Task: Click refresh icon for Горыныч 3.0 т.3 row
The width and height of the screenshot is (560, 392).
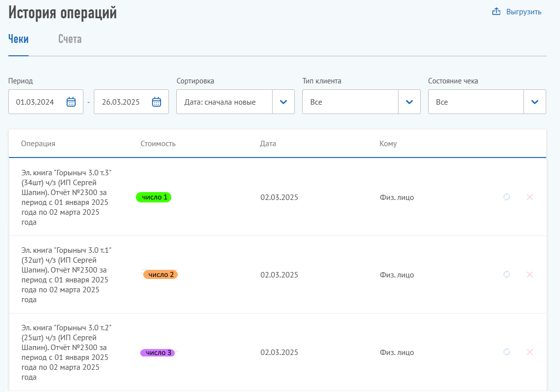Action: (506, 197)
